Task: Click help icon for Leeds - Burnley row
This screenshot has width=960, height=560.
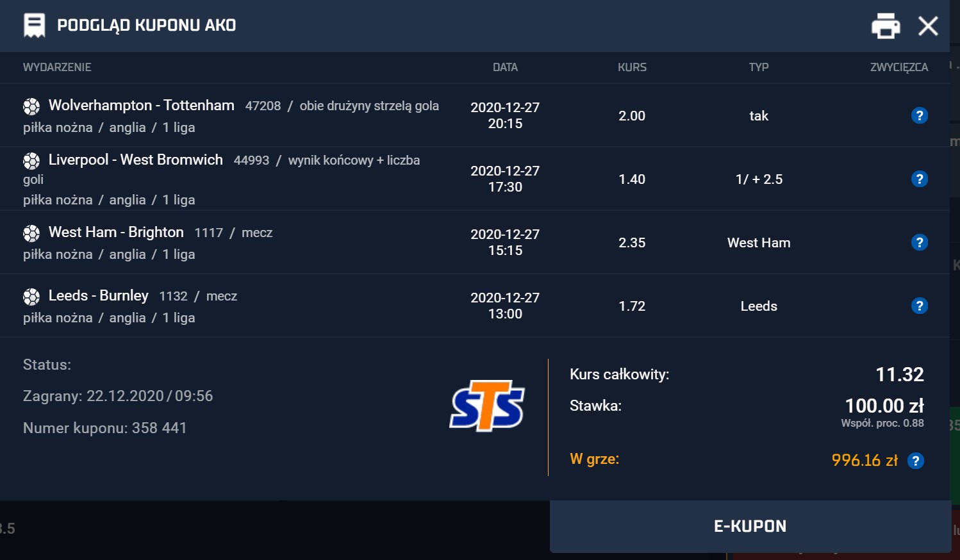Action: 919,306
